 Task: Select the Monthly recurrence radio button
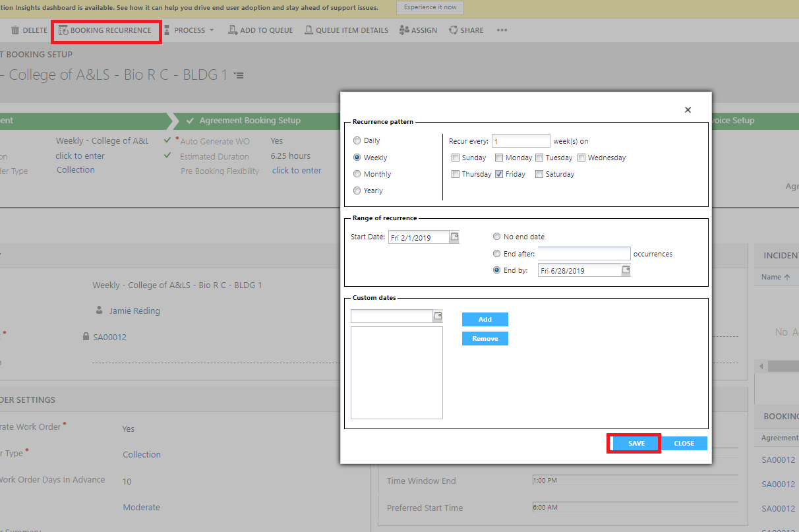pos(357,173)
